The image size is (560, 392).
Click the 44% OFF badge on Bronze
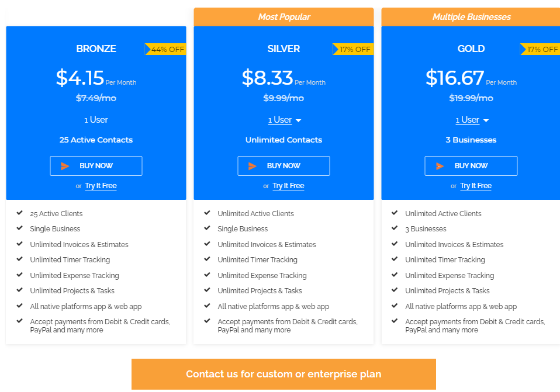click(165, 49)
